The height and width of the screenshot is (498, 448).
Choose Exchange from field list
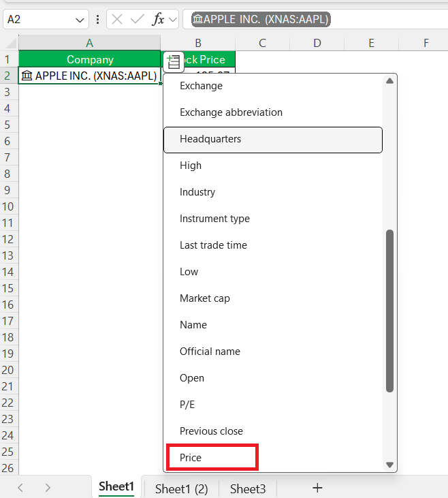click(x=273, y=86)
